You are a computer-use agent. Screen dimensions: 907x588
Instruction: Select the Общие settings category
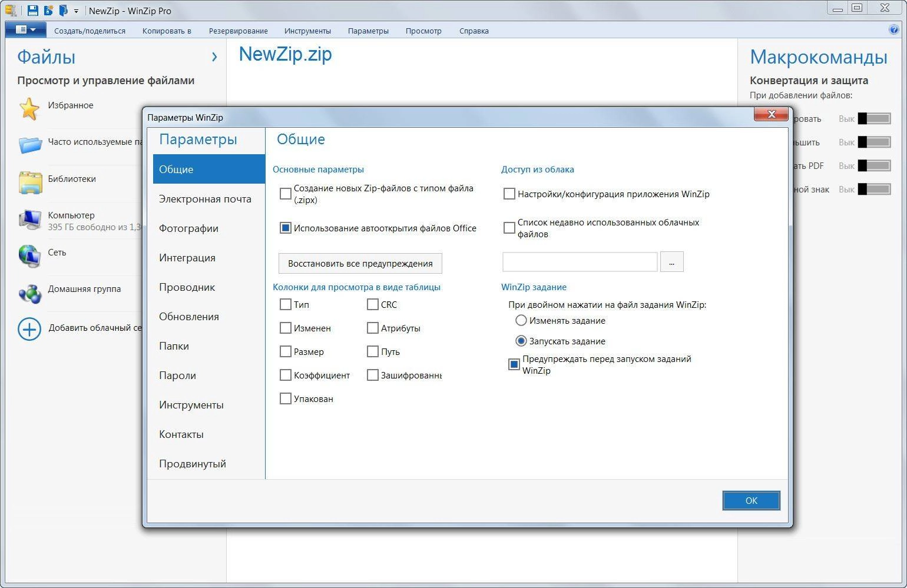click(x=208, y=169)
